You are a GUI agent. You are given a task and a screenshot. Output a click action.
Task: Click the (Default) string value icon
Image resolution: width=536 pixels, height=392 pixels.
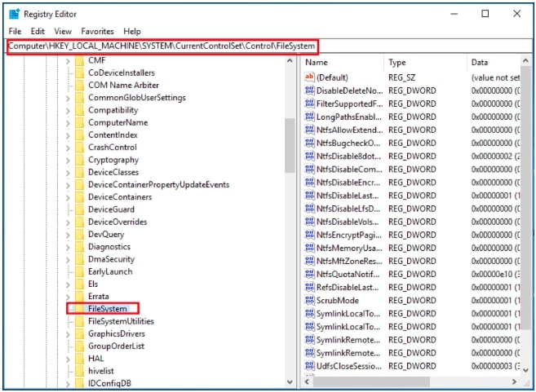[x=309, y=77]
